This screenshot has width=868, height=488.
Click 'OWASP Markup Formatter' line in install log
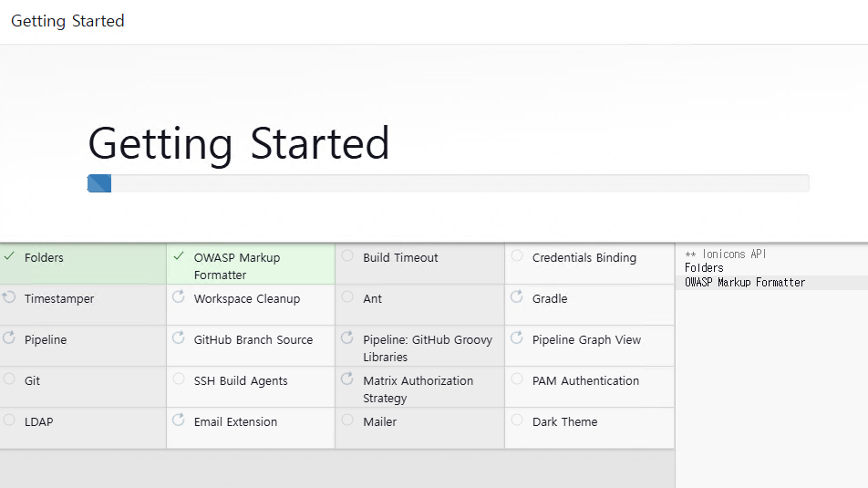pyautogui.click(x=745, y=283)
